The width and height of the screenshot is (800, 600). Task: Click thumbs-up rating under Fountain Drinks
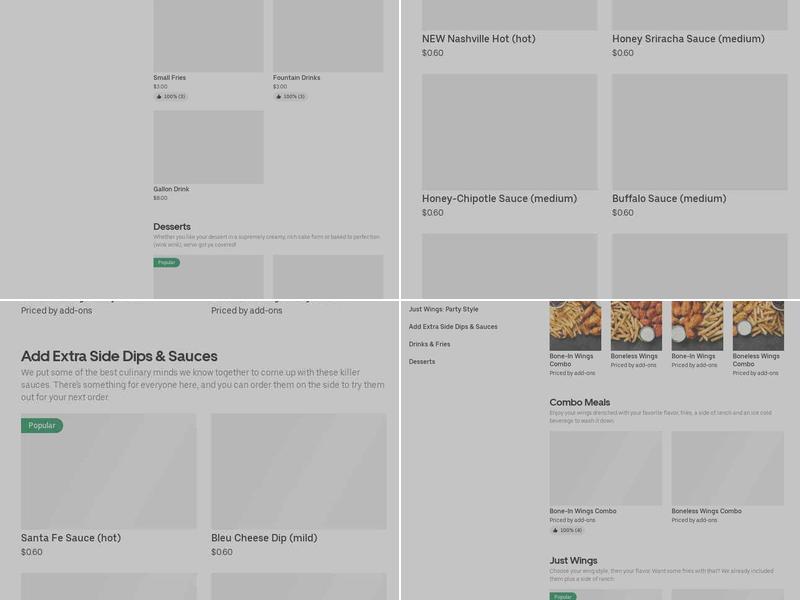tap(290, 97)
